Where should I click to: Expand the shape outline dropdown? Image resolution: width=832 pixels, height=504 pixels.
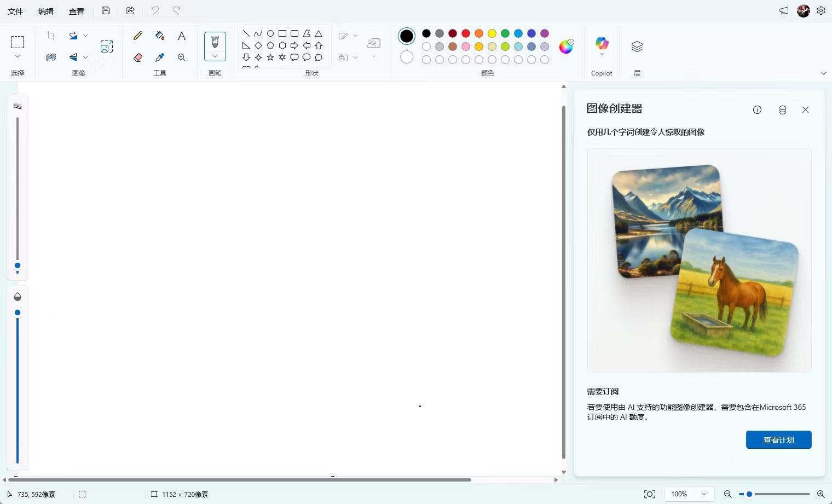tap(355, 36)
